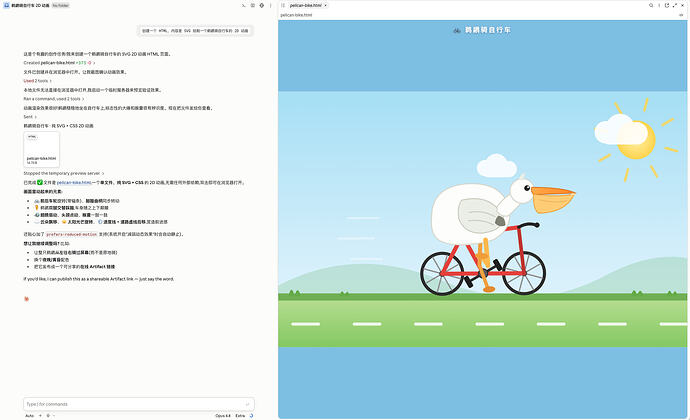Click the prefers-reduced-motion code snippet
This screenshot has height=420, width=690.
coord(71,234)
